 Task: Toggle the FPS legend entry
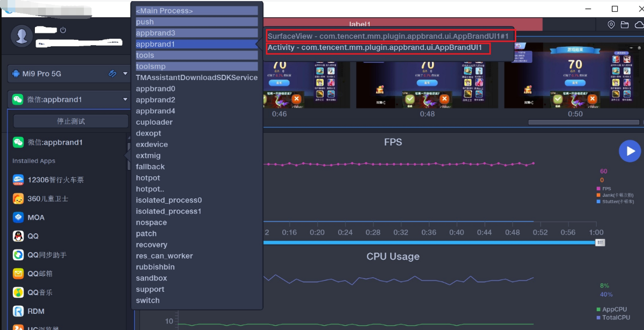[x=603, y=189]
